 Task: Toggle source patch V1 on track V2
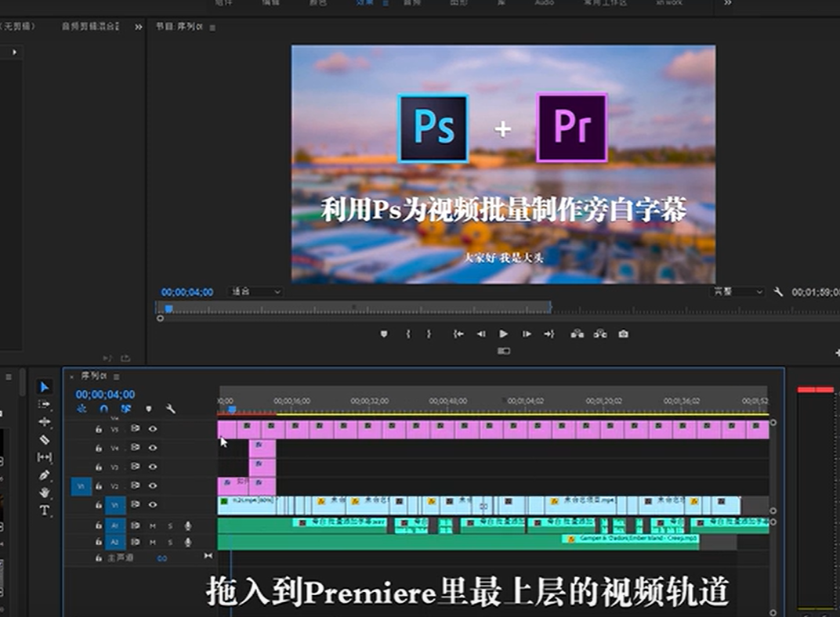(x=81, y=486)
